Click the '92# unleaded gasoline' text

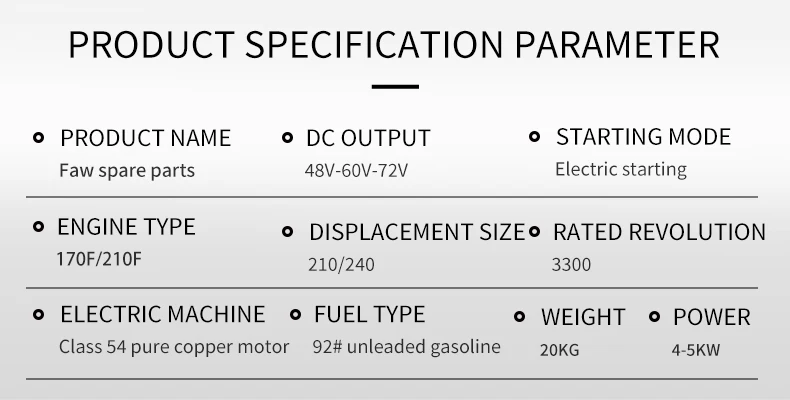(406, 347)
